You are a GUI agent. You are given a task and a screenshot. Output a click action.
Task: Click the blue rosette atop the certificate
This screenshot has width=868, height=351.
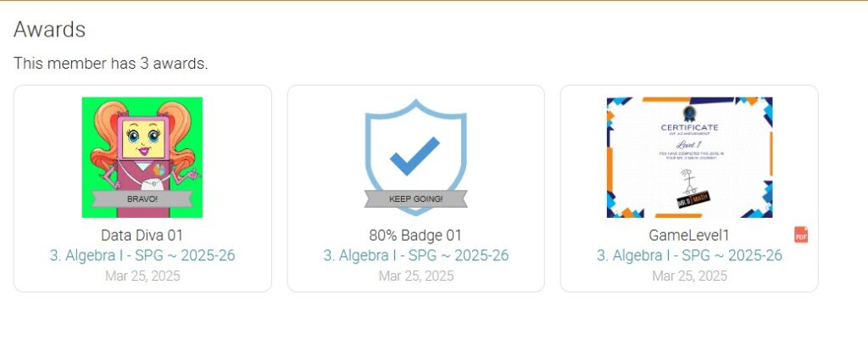click(689, 111)
